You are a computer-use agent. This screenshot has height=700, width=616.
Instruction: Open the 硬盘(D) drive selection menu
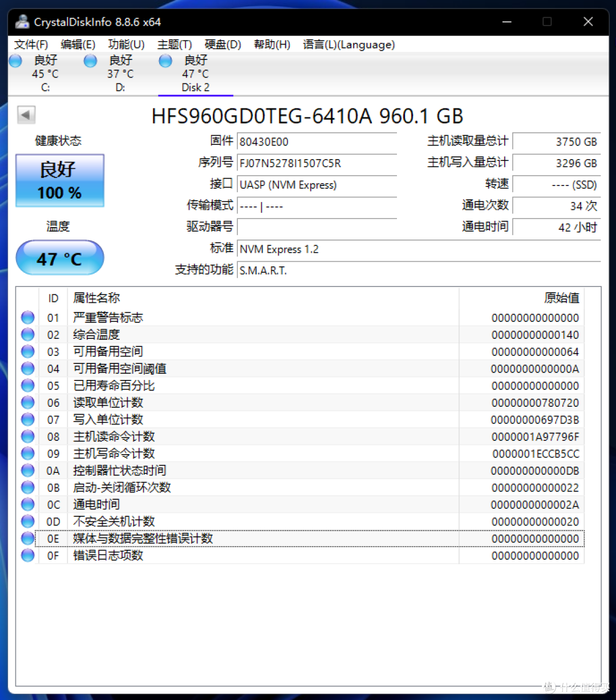click(x=222, y=44)
